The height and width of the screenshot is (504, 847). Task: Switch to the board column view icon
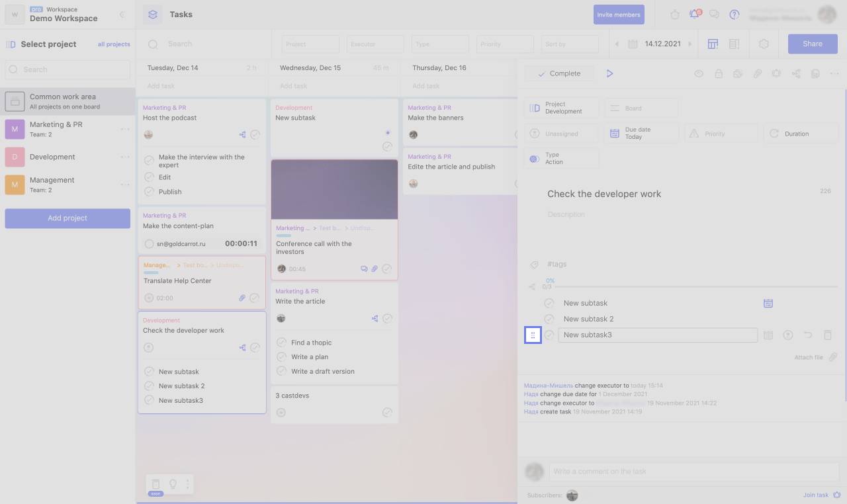(x=713, y=44)
